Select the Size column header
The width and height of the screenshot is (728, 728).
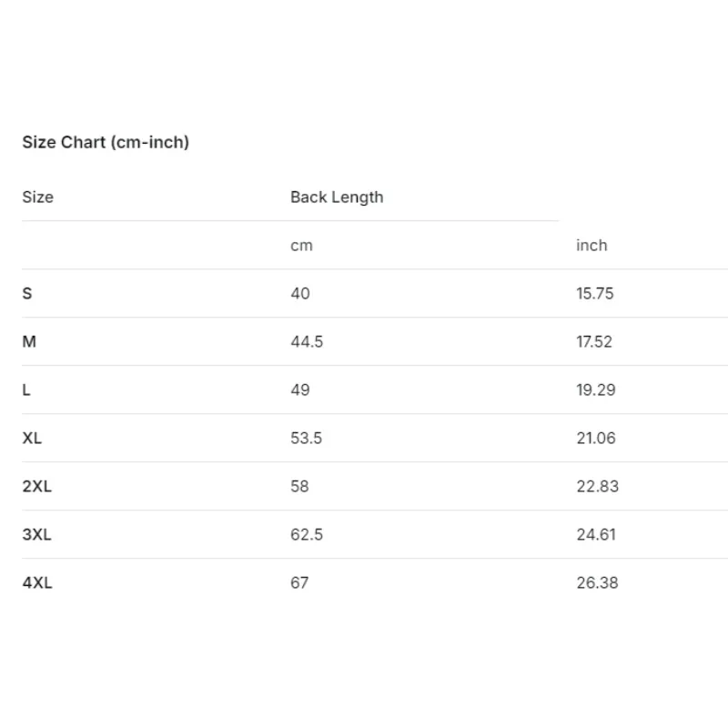[x=37, y=197]
